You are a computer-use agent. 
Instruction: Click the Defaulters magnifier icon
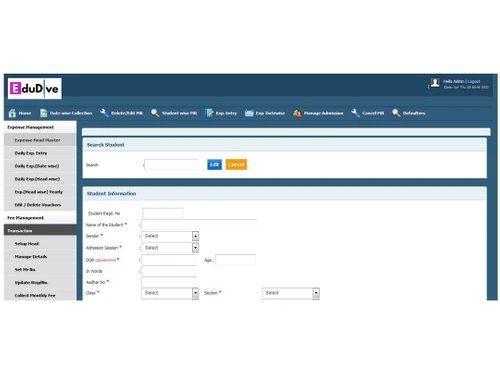[396, 113]
